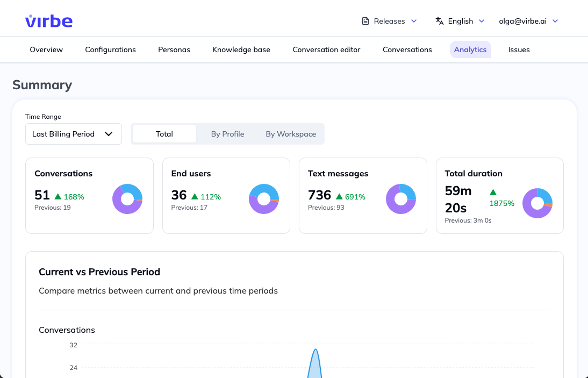Click the Text messages donut chart

pyautogui.click(x=401, y=199)
